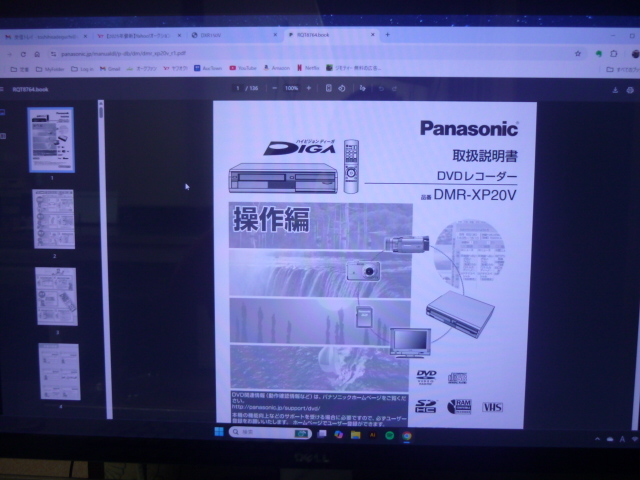The width and height of the screenshot is (640, 480).
Task: Toggle the PDF sidebar hamburger menu
Action: [x=2, y=89]
